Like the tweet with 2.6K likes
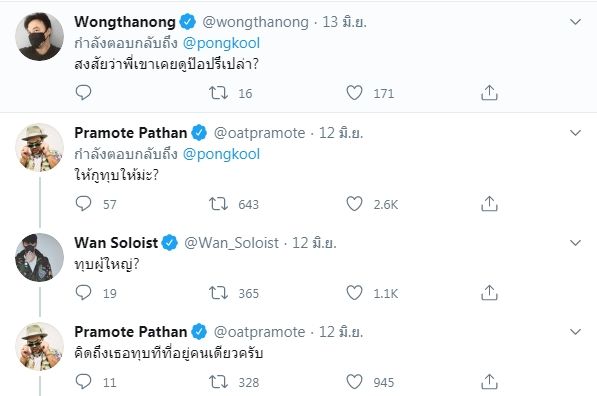 coord(354,204)
